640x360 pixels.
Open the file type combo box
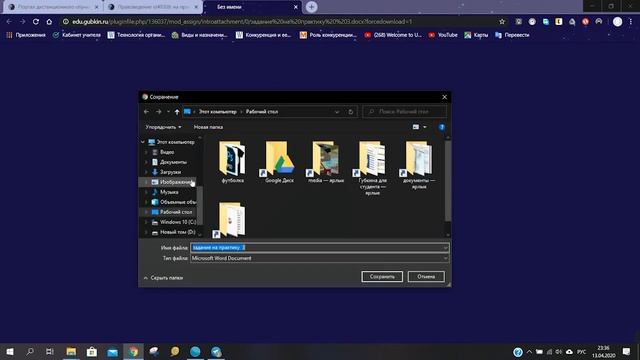coord(320,258)
